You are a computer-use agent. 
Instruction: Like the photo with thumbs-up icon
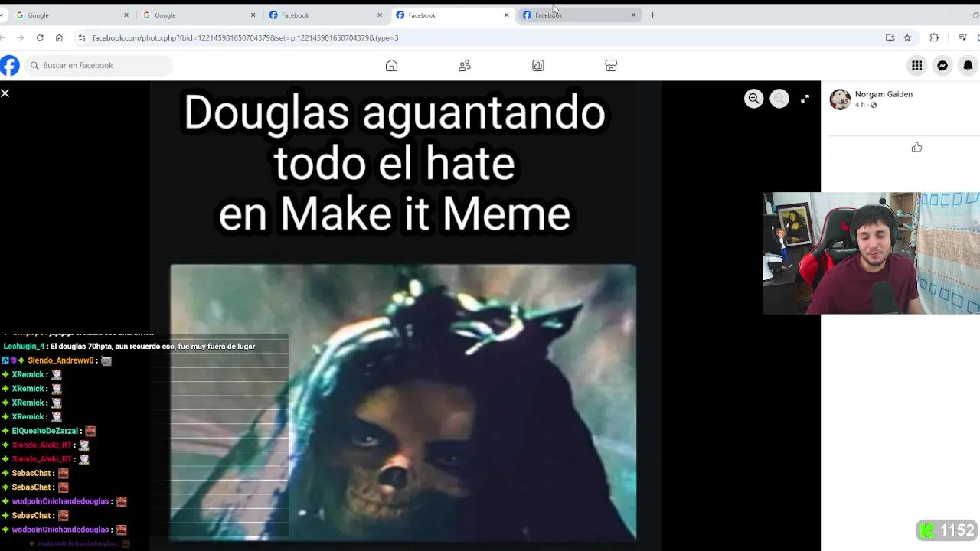pos(916,147)
